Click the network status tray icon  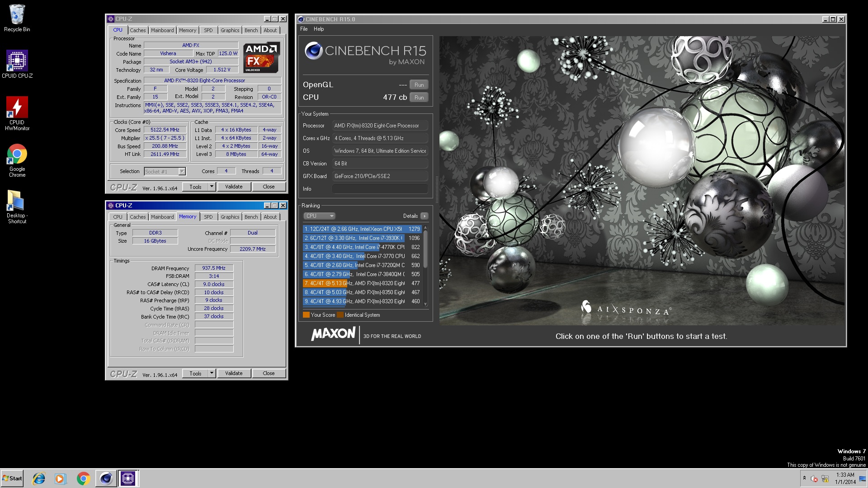click(x=825, y=479)
